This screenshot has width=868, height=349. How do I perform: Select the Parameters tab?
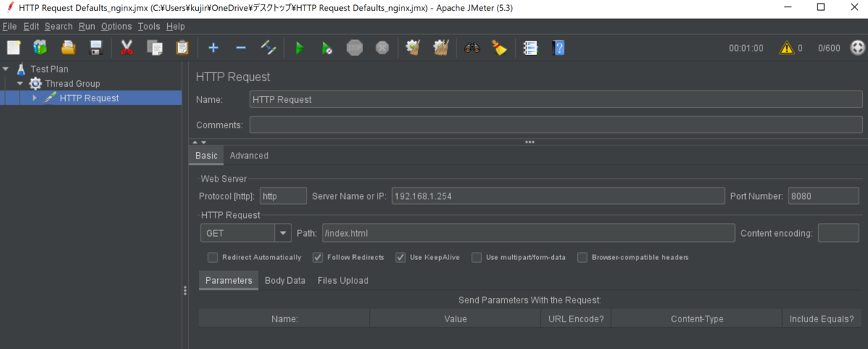click(229, 280)
